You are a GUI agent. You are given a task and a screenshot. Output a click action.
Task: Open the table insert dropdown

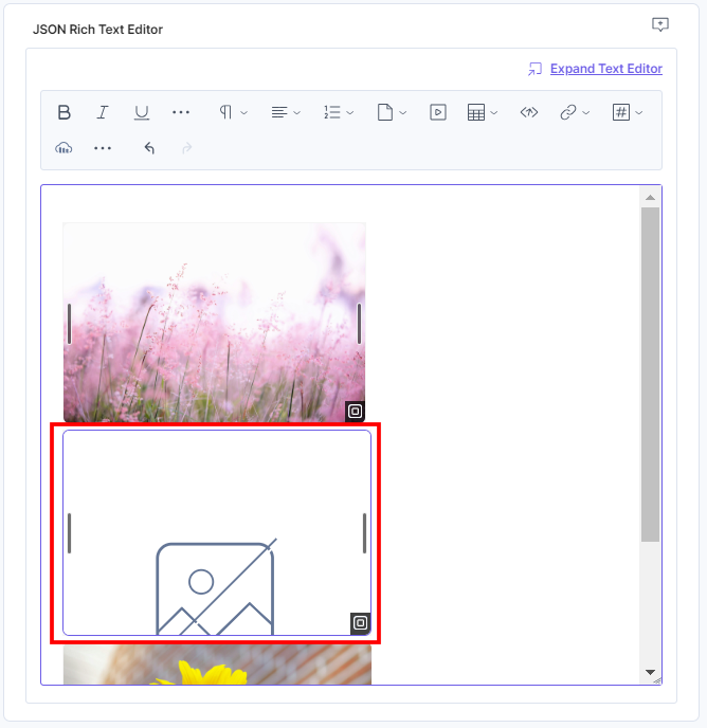point(482,112)
